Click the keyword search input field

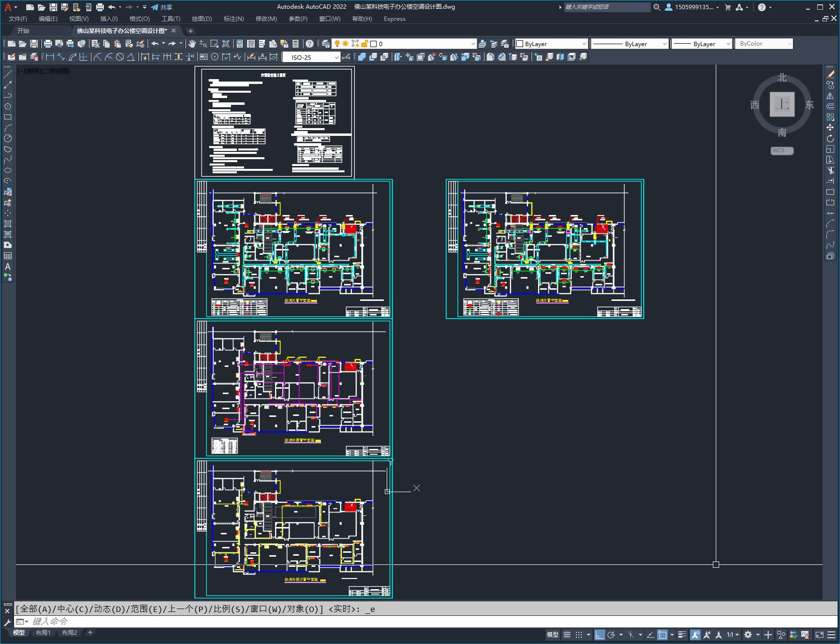tap(607, 7)
